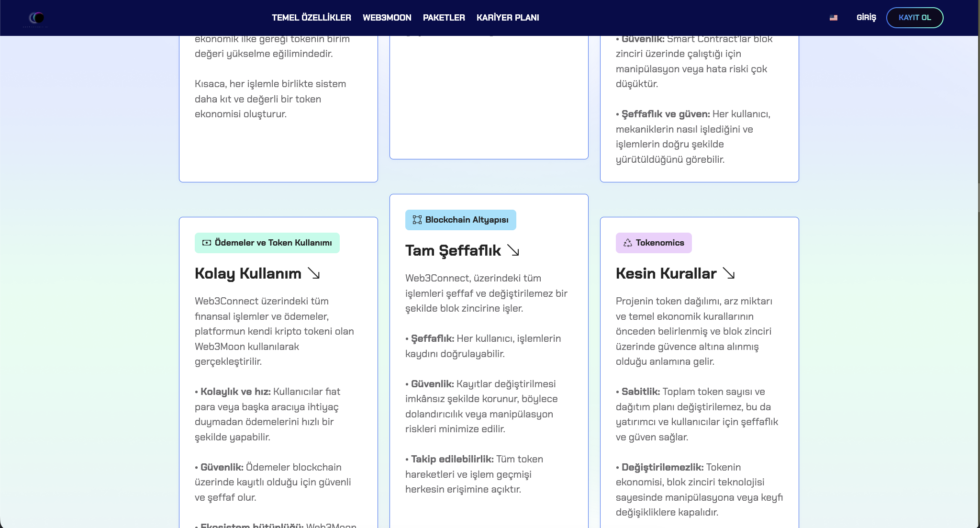Screen dimensions: 980x528
Task: Toggle the Blockchain Altyapısı badge
Action: (x=460, y=220)
